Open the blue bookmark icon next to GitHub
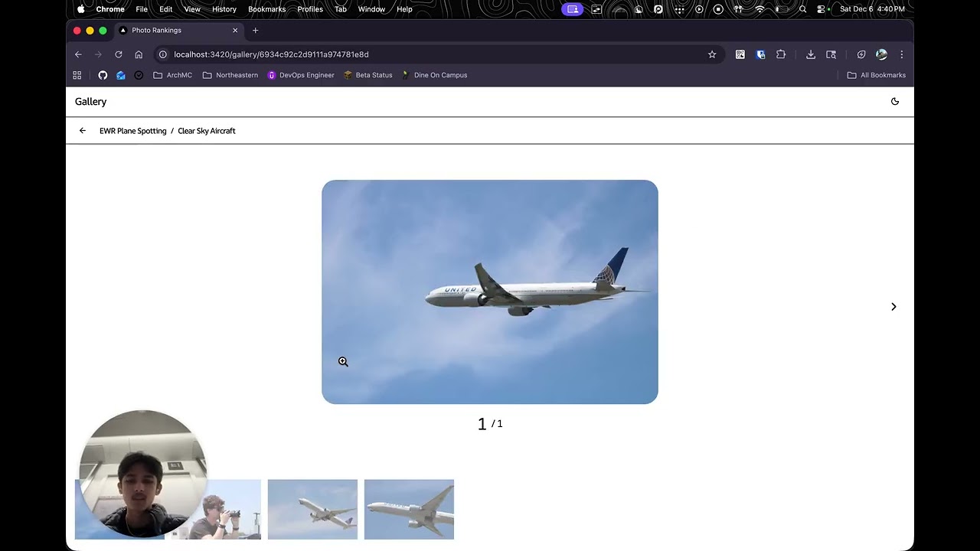Viewport: 980px width, 551px height. coord(121,75)
